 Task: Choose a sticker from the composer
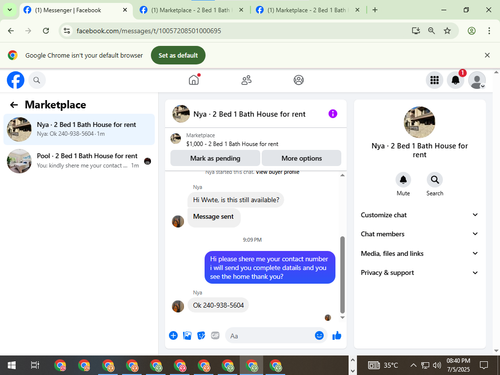click(x=201, y=335)
